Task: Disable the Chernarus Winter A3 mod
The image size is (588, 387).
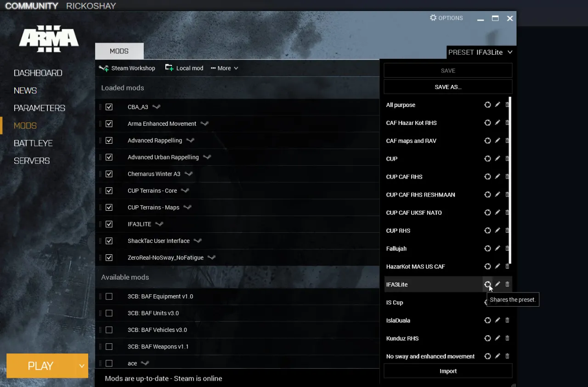Action: [x=109, y=174]
